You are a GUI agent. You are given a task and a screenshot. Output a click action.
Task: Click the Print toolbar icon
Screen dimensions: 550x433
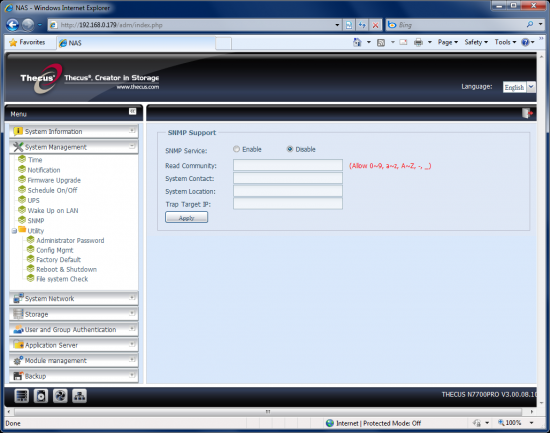(418, 42)
